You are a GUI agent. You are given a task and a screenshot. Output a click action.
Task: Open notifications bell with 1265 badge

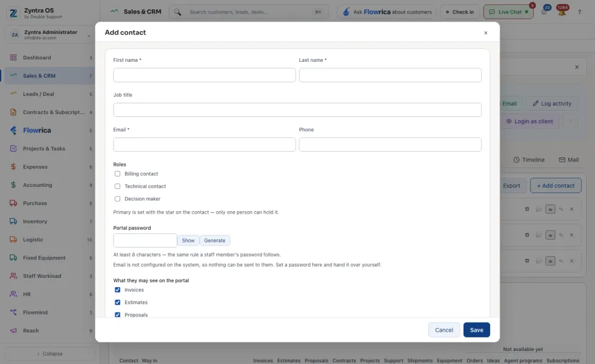click(562, 12)
